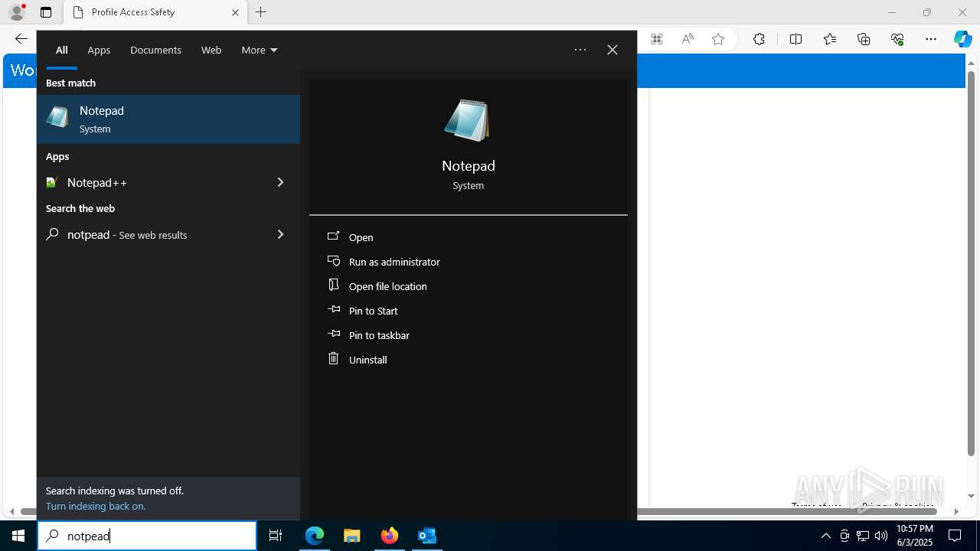Open the app icon in Edge address bar
Screen dimensions: 980x551
point(657,39)
